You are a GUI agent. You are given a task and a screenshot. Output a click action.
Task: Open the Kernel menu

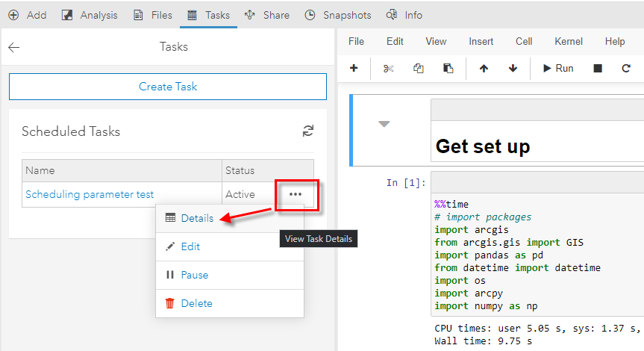[x=569, y=42]
